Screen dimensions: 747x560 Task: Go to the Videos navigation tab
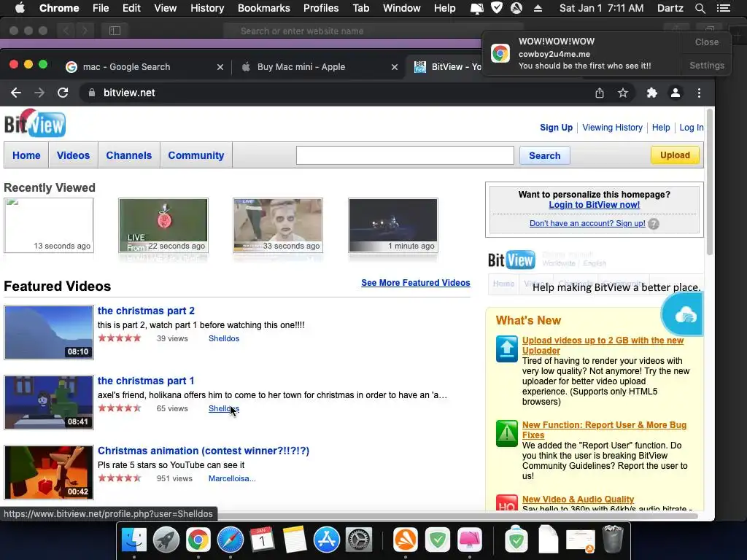[74, 155]
